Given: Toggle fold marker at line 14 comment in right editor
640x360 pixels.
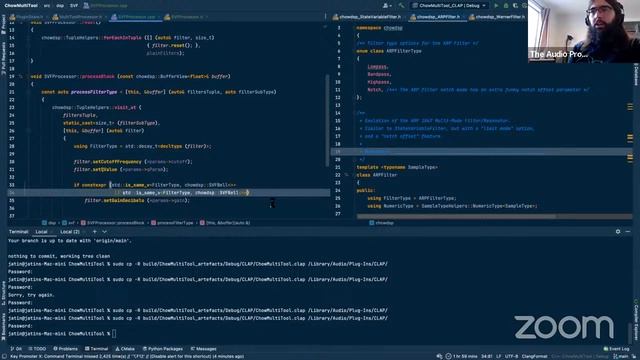Looking at the screenshot, I should 354,113.
